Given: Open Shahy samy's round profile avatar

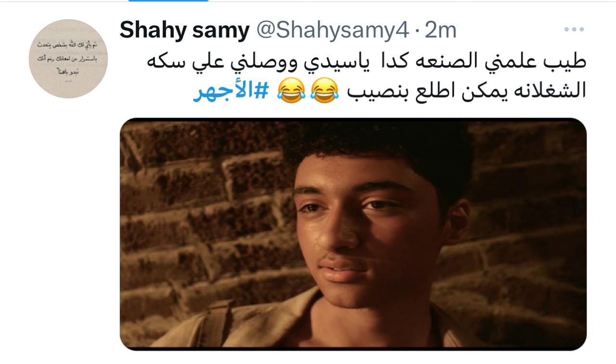Looking at the screenshot, I should pyautogui.click(x=68, y=59).
